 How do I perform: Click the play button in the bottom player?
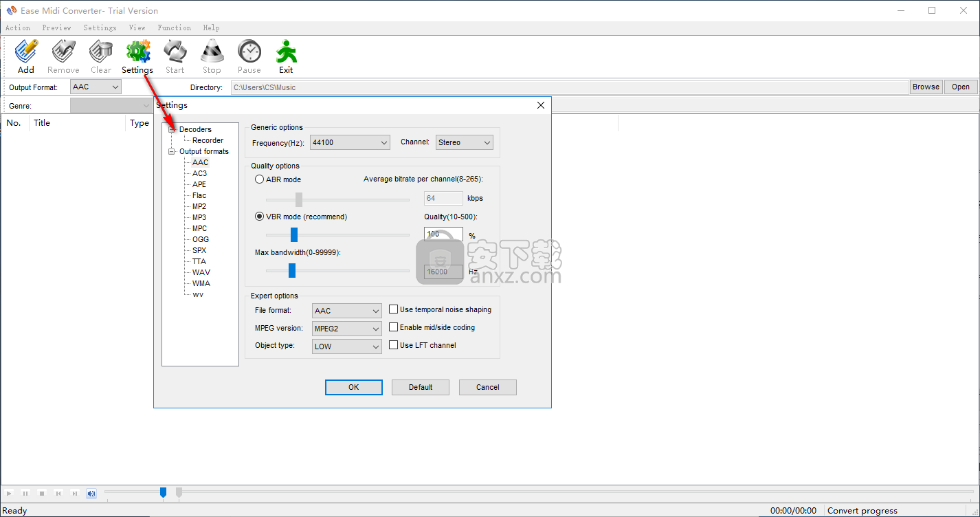9,493
